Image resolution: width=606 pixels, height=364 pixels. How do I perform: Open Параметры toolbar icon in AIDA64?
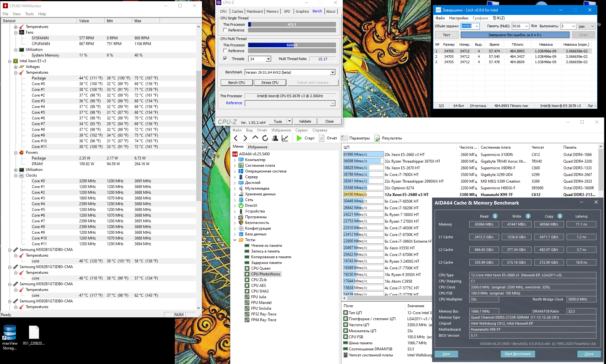coord(344,138)
